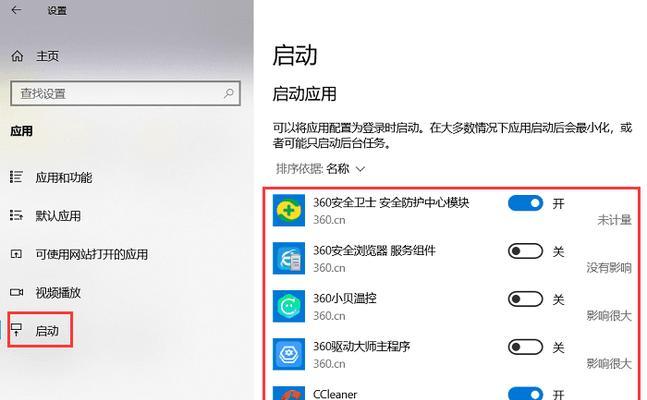Enable 360安全浏览器 服务组件 startup toggle
The image size is (647, 400).
525,251
